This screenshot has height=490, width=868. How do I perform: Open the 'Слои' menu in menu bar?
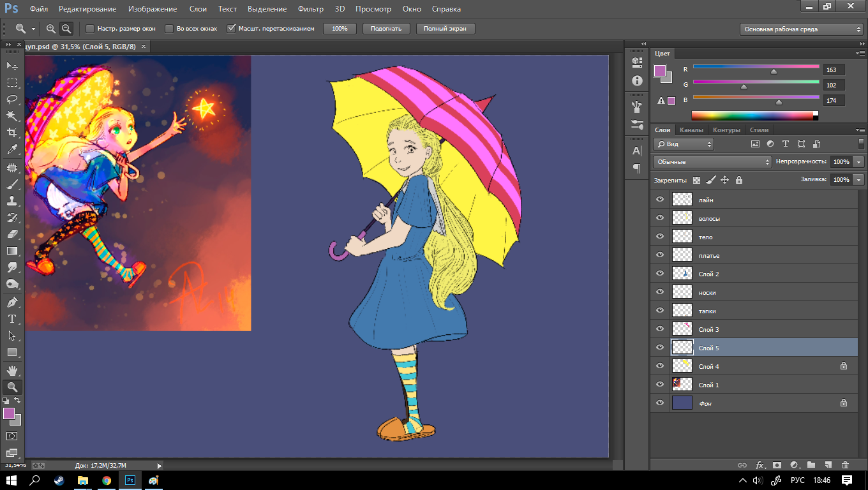[198, 9]
